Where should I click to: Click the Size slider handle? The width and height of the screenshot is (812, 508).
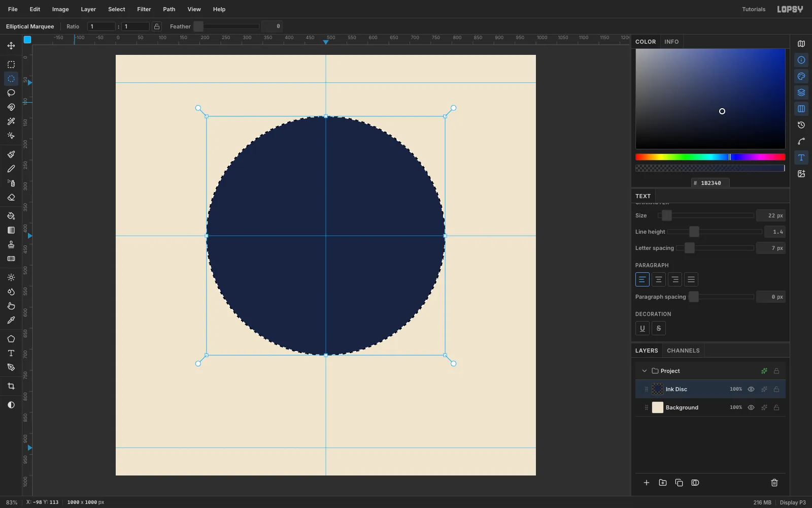pyautogui.click(x=667, y=215)
